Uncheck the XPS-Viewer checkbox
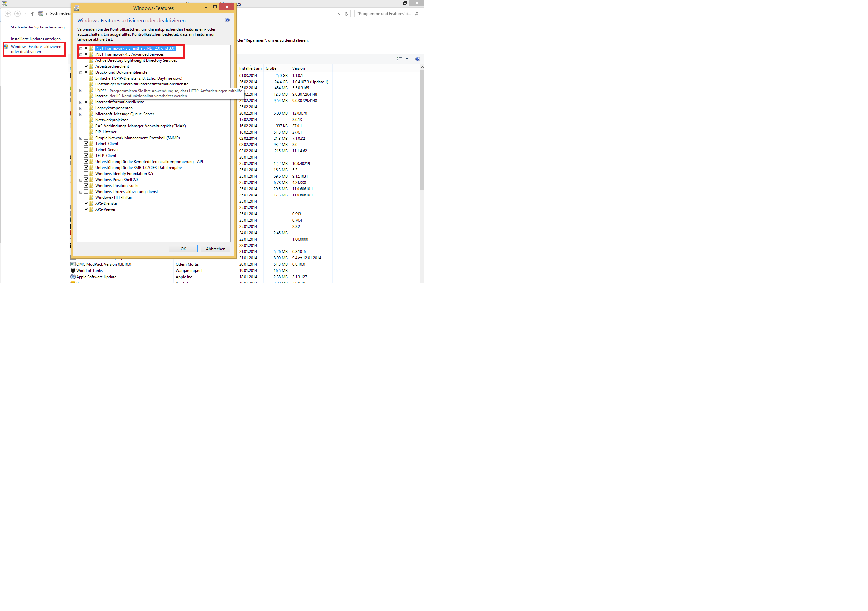Screen dimensions: 868x611 (86, 209)
